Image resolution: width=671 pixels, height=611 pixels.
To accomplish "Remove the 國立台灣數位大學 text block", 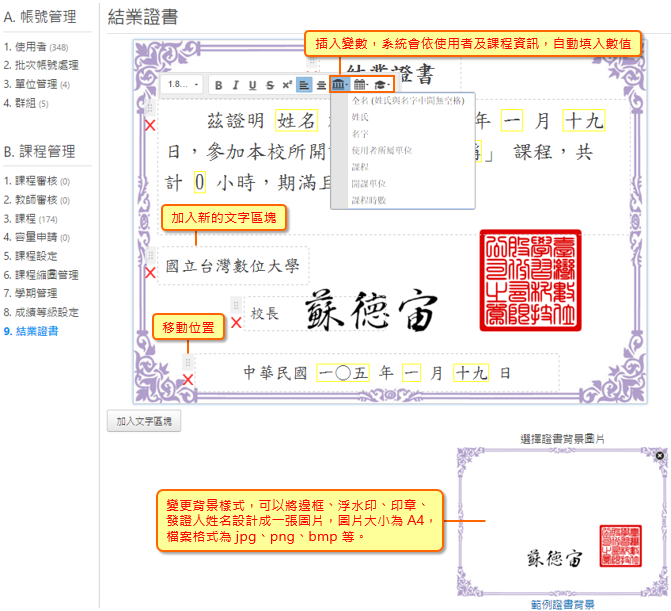I will pos(150,272).
